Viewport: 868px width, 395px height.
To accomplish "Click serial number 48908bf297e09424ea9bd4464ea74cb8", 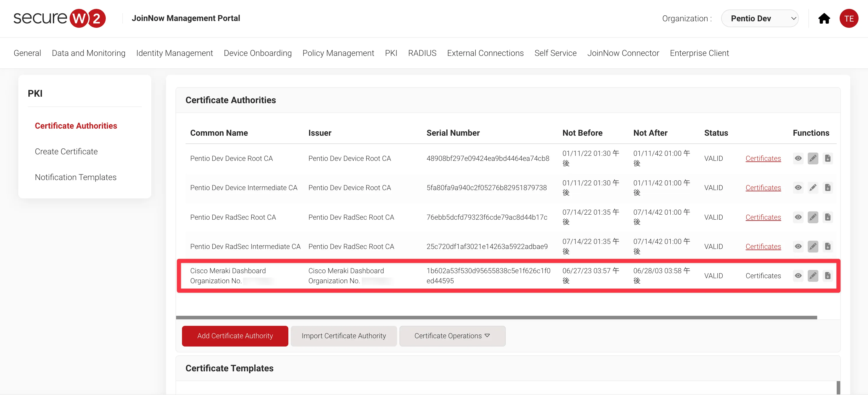I will [487, 158].
